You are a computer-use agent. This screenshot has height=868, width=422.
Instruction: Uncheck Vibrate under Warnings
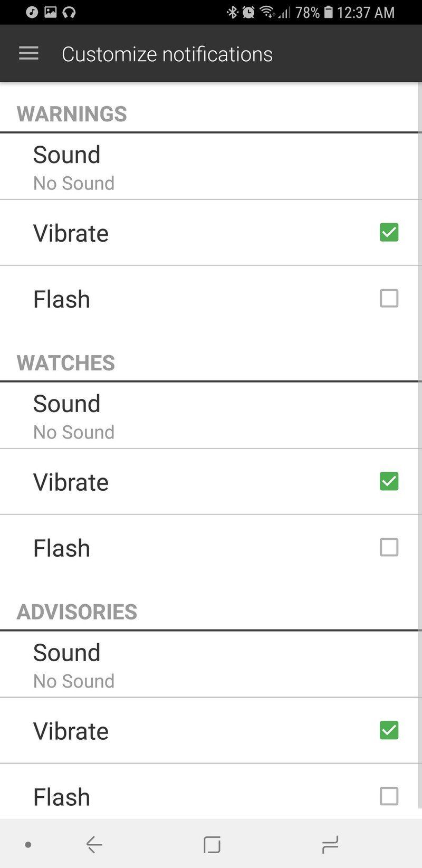tap(389, 232)
